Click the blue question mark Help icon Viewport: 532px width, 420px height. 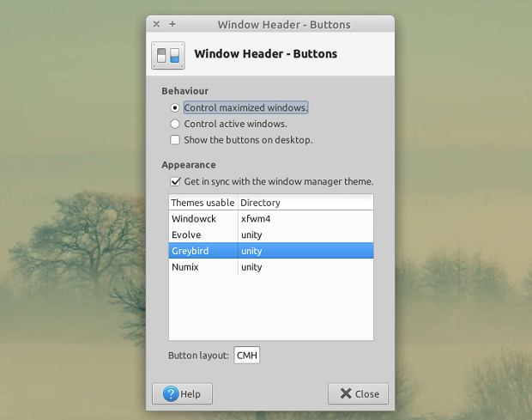[x=171, y=394]
